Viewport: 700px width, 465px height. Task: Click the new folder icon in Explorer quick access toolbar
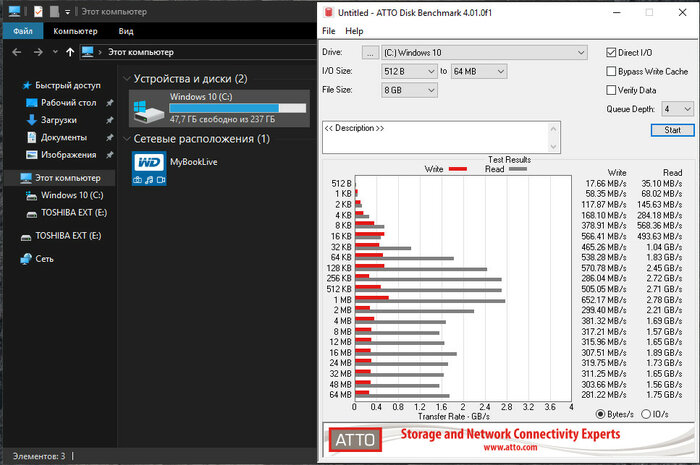[x=54, y=12]
